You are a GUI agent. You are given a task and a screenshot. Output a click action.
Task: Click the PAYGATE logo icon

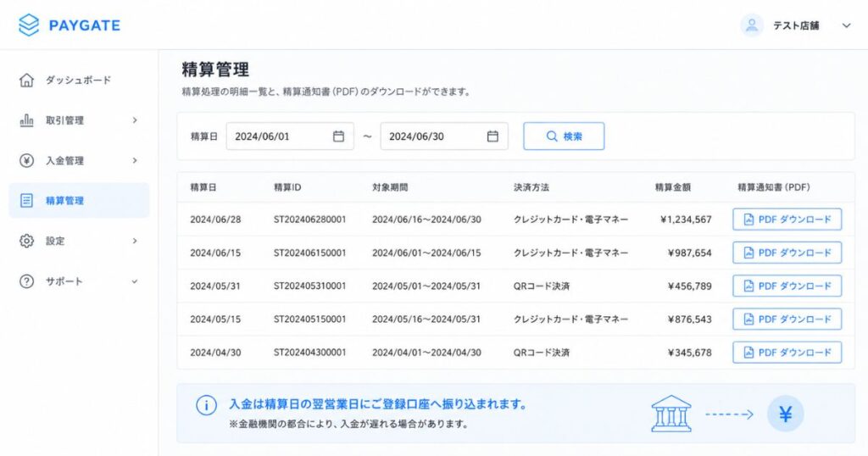[29, 25]
